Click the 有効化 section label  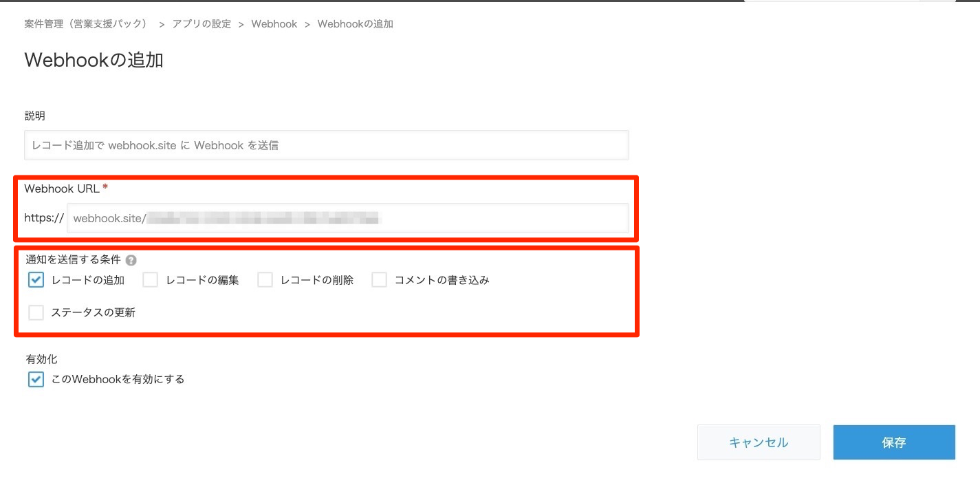click(41, 359)
